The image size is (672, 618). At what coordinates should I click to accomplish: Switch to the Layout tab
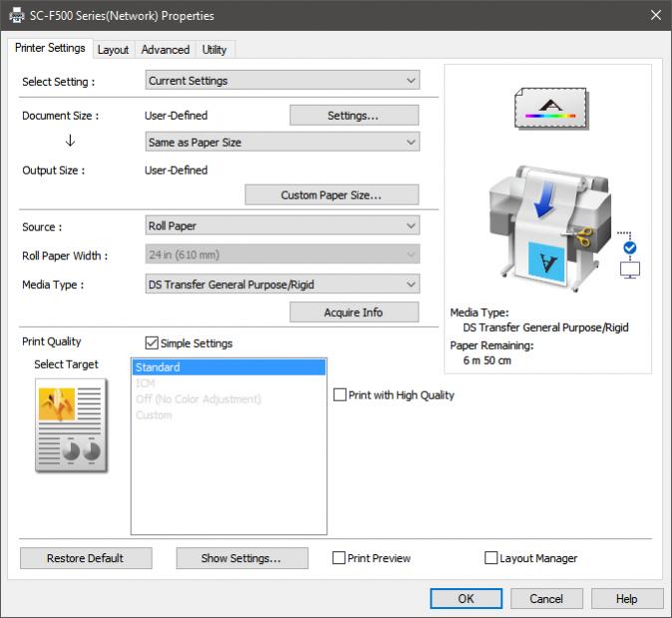(113, 50)
